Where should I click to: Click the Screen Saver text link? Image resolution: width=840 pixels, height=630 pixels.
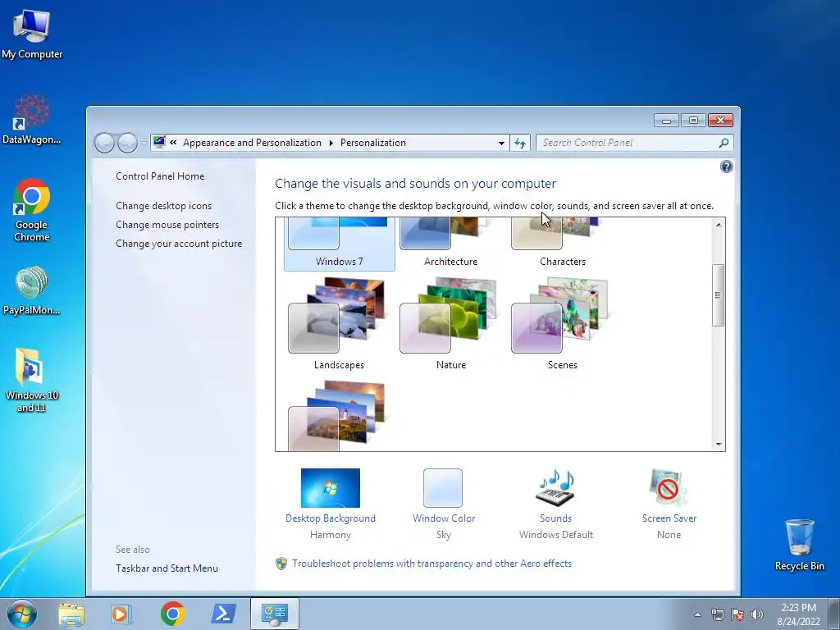[x=669, y=518]
